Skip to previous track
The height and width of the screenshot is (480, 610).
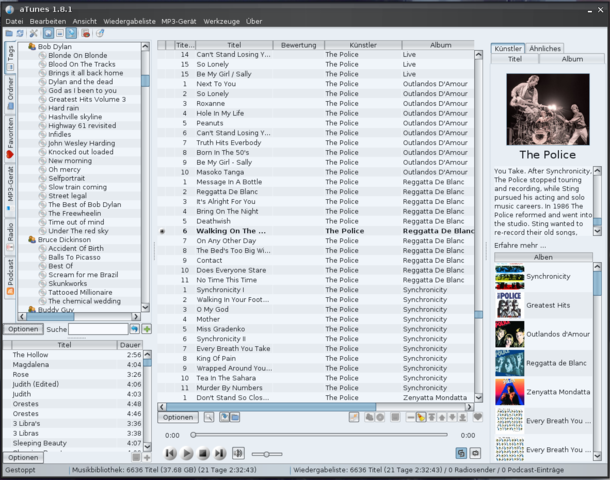tap(170, 454)
